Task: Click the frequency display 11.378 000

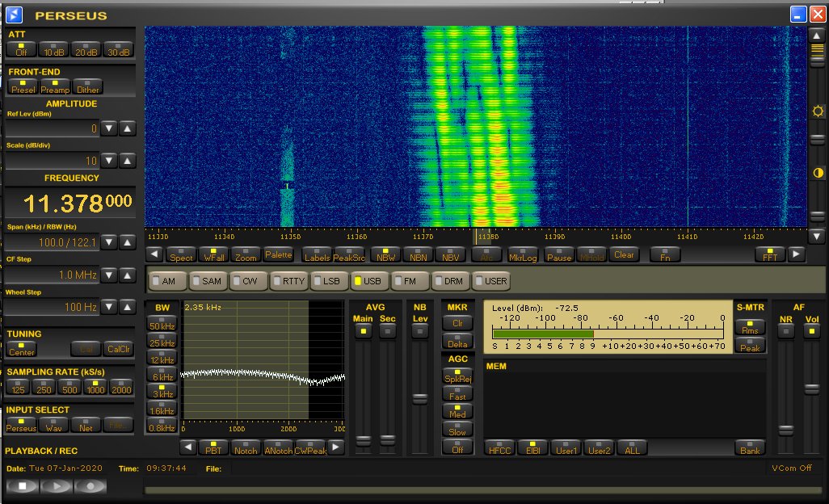Action: pyautogui.click(x=71, y=203)
